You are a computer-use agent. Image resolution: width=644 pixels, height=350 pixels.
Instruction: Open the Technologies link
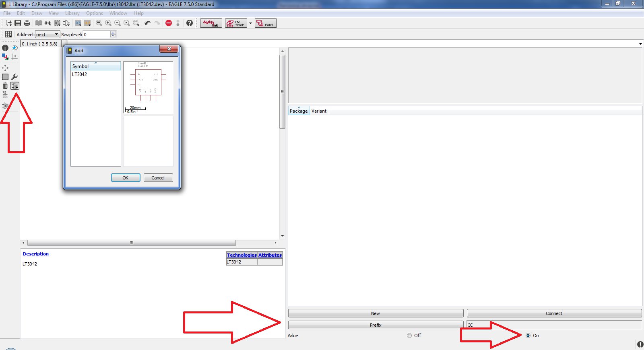click(x=242, y=255)
